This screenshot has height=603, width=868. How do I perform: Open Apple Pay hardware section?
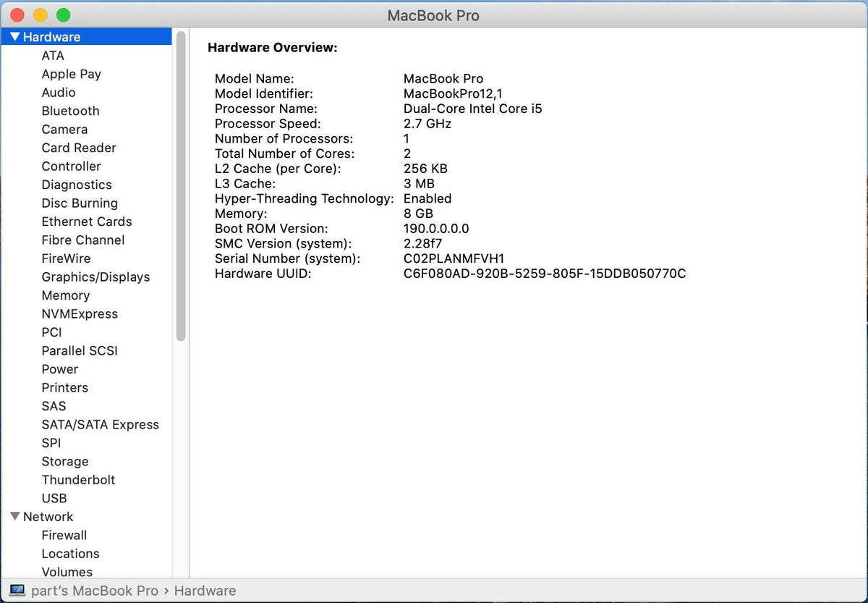71,74
